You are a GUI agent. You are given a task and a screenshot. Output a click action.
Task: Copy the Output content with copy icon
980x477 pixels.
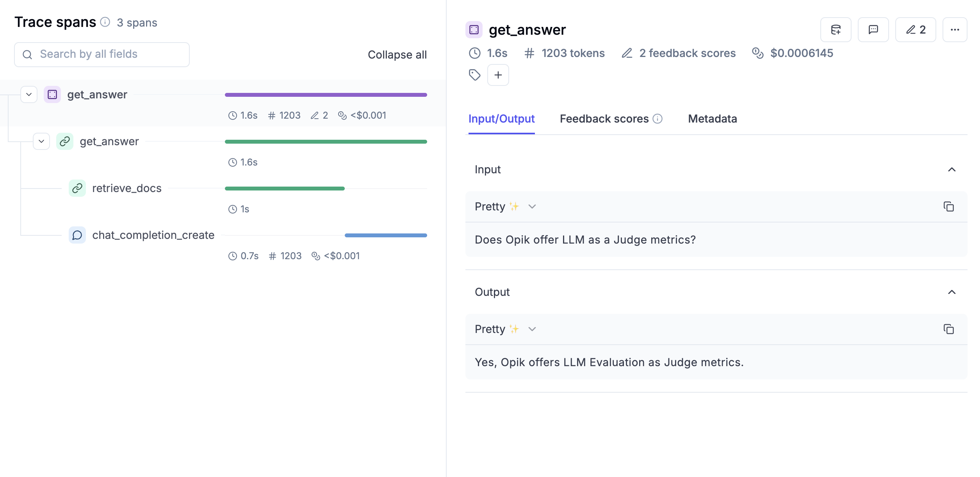[948, 329]
